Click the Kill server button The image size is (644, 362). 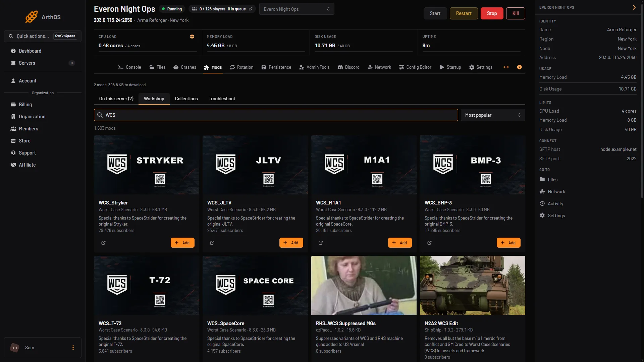tap(516, 13)
